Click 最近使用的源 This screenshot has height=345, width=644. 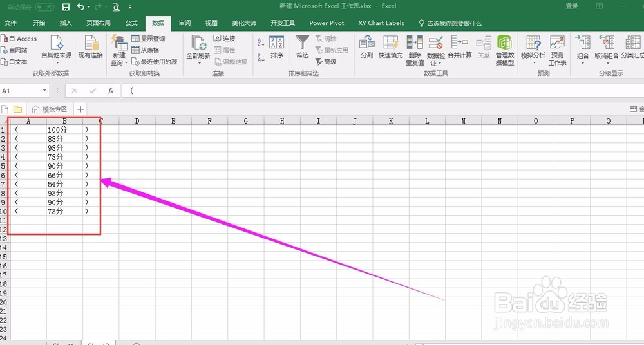(155, 62)
